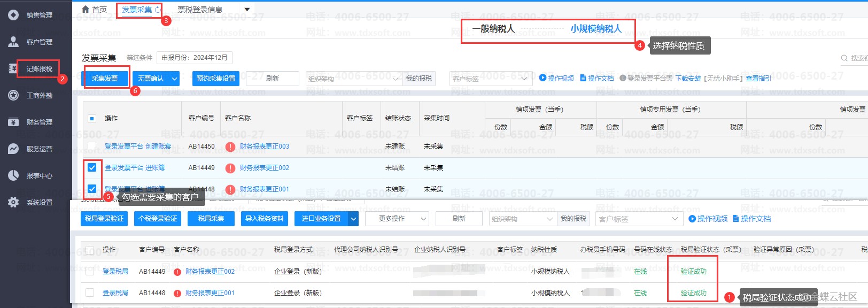The image size is (868, 308).
Task: Click the 服务运营 sidebar icon
Action: tap(13, 149)
